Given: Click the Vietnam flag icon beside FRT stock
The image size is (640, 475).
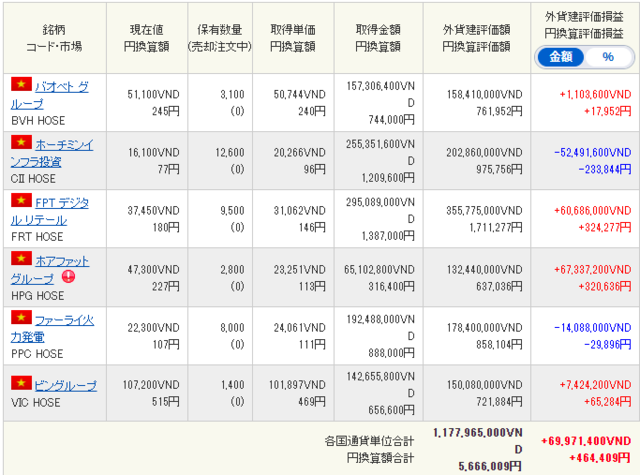Looking at the screenshot, I should [x=21, y=200].
